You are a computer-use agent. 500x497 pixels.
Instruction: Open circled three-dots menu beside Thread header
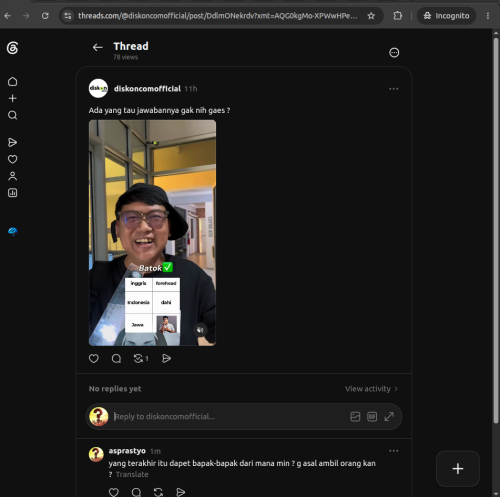tap(394, 52)
